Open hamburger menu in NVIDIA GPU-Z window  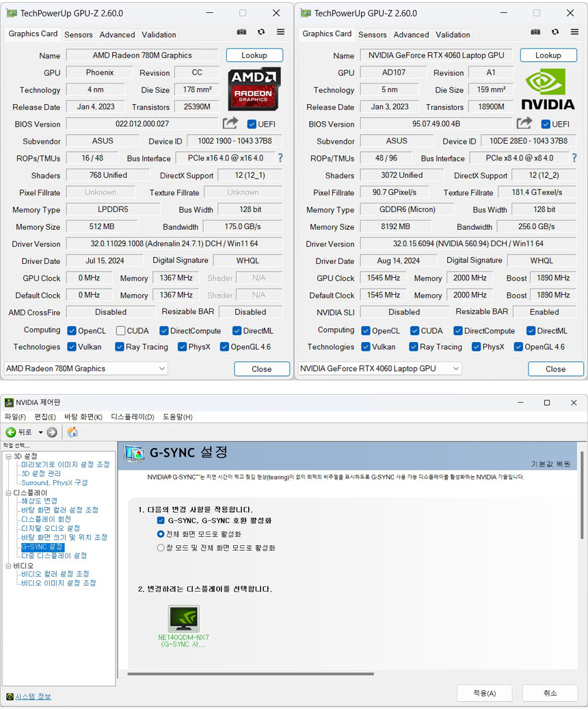(x=574, y=31)
